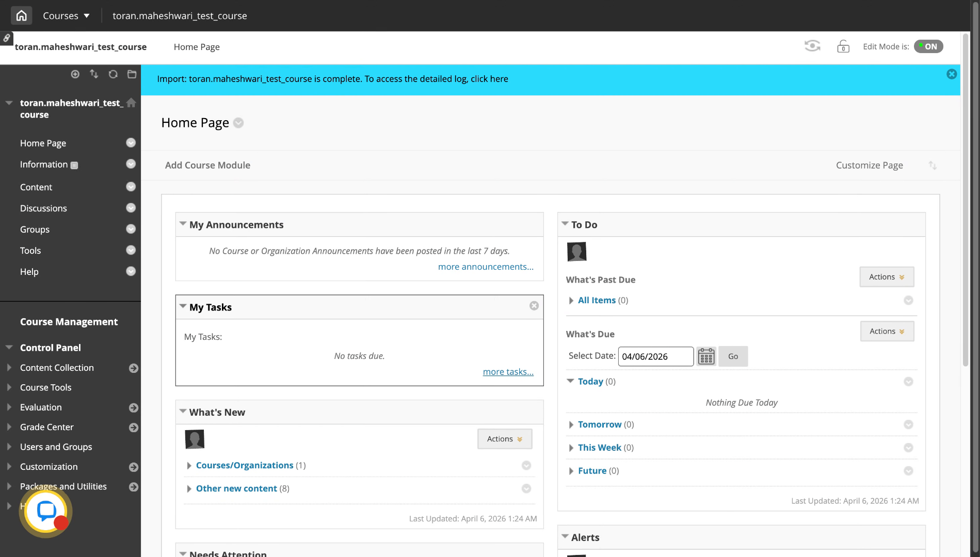Open Discussions in course menu
980x557 pixels.
pyautogui.click(x=43, y=208)
